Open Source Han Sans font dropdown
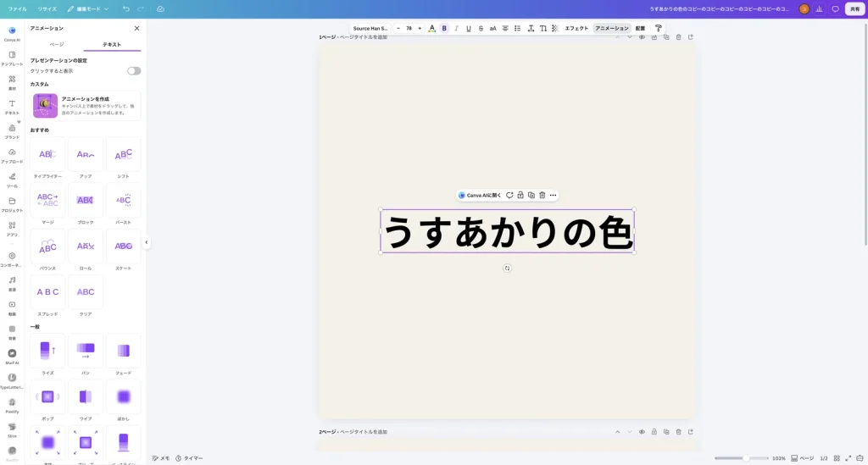 click(370, 28)
